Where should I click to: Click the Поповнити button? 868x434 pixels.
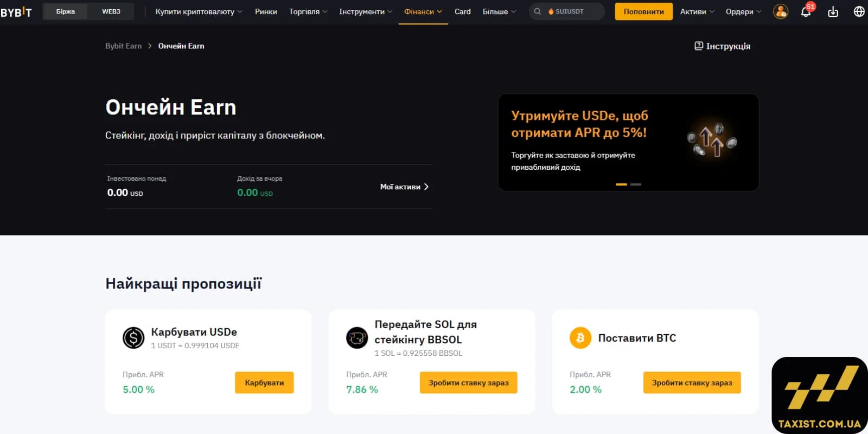643,11
